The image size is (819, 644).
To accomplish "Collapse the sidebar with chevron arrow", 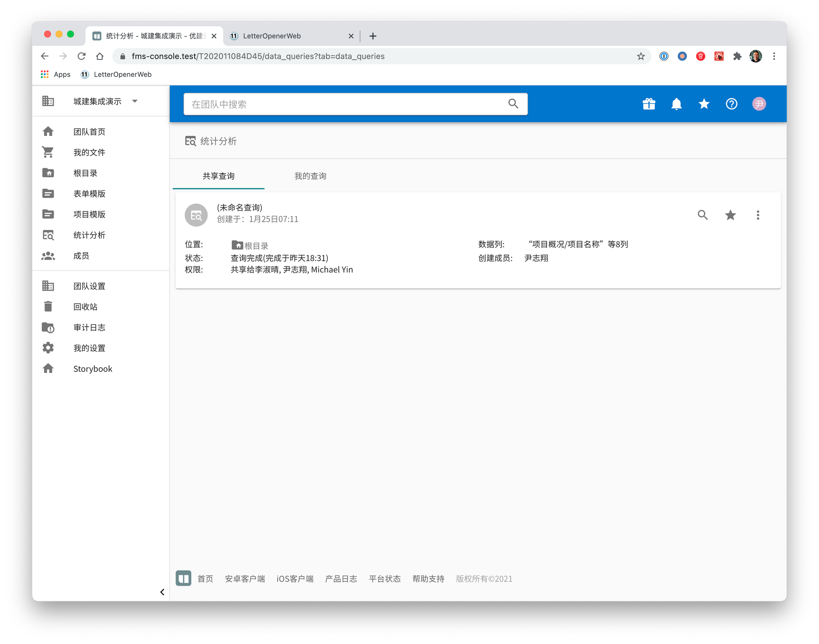I will [162, 592].
